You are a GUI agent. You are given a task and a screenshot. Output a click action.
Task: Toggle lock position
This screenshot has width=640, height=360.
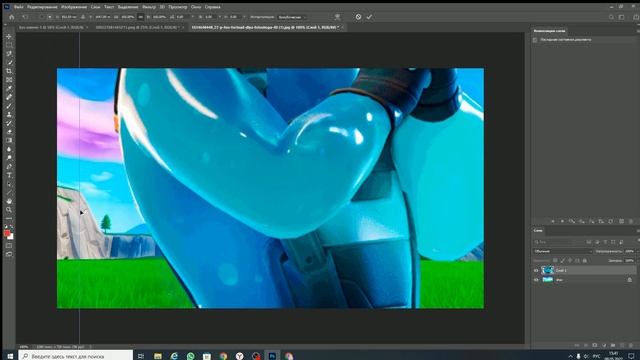pos(570,260)
